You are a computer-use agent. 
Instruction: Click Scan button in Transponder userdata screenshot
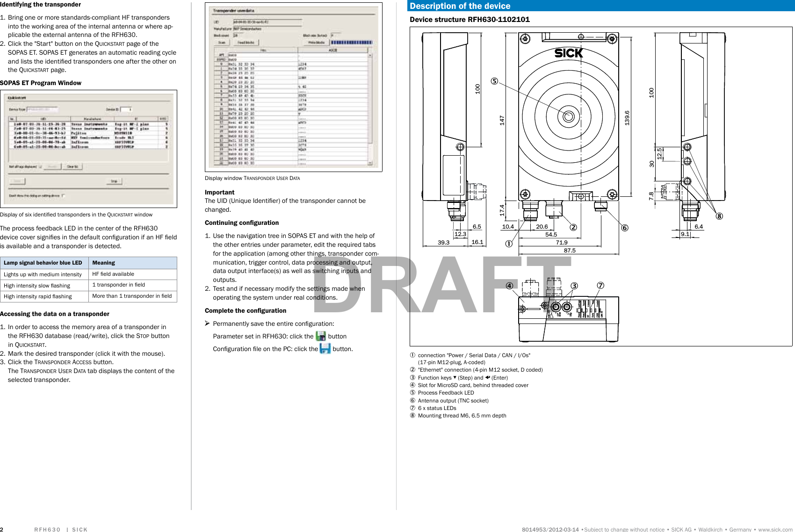coord(222,43)
